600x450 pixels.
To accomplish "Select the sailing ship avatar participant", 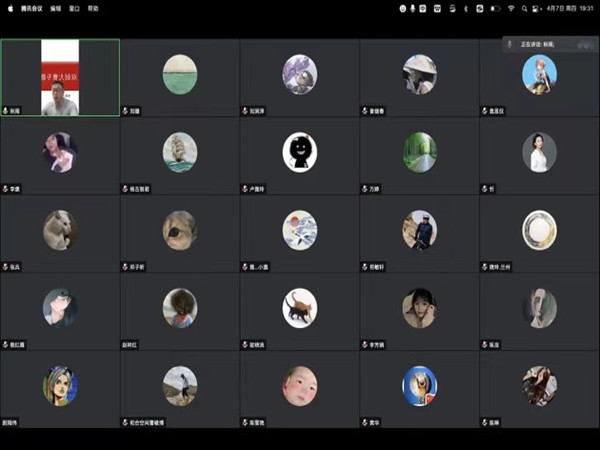I will pos(180,152).
